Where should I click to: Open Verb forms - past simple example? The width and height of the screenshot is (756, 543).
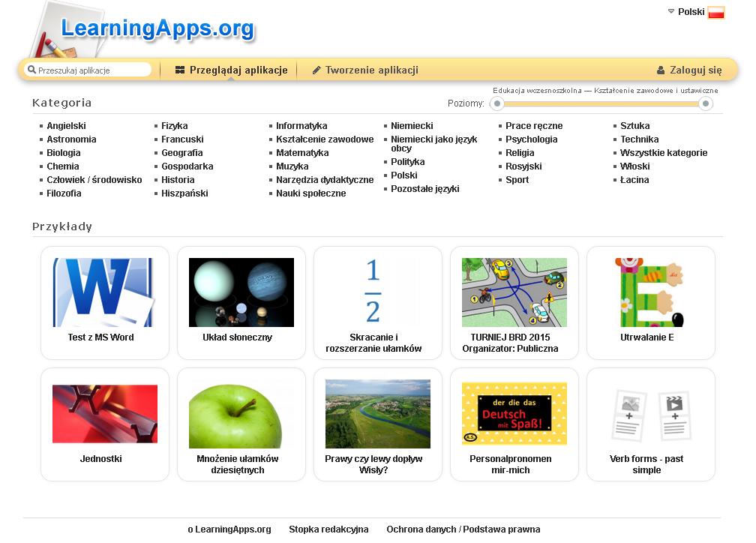pyautogui.click(x=650, y=424)
